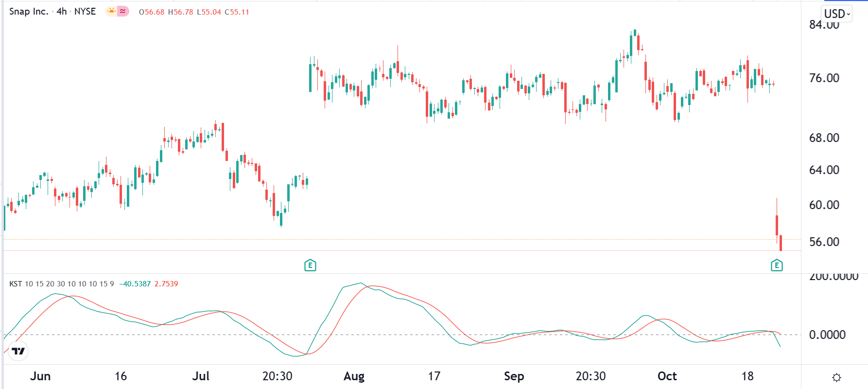Click the 76.00 price axis label
The height and width of the screenshot is (389, 868).
824,78
